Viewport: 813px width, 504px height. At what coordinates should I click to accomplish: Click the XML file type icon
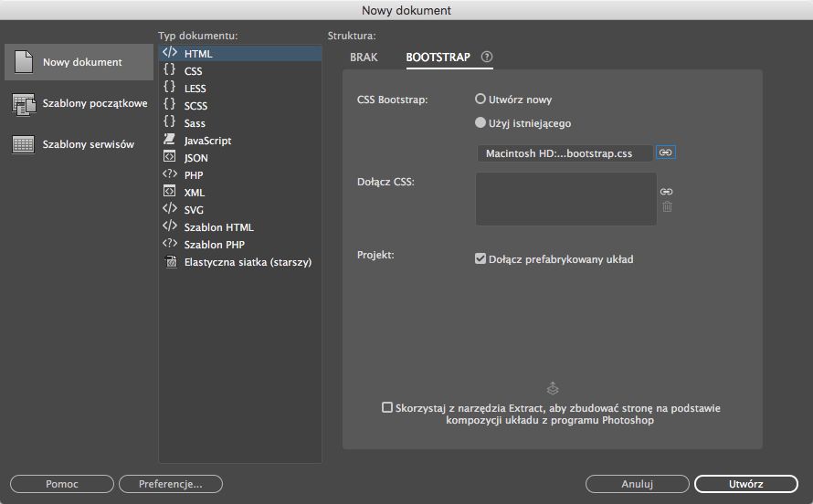pyautogui.click(x=170, y=191)
